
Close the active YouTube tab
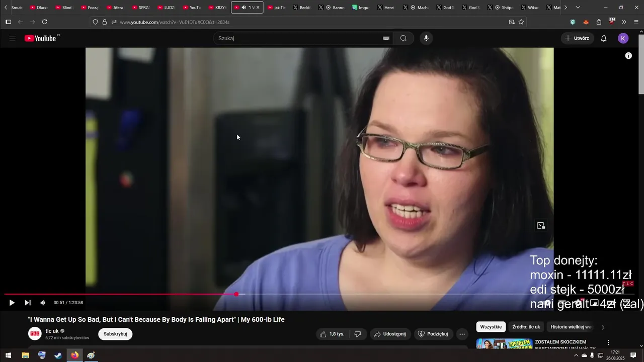point(258,8)
